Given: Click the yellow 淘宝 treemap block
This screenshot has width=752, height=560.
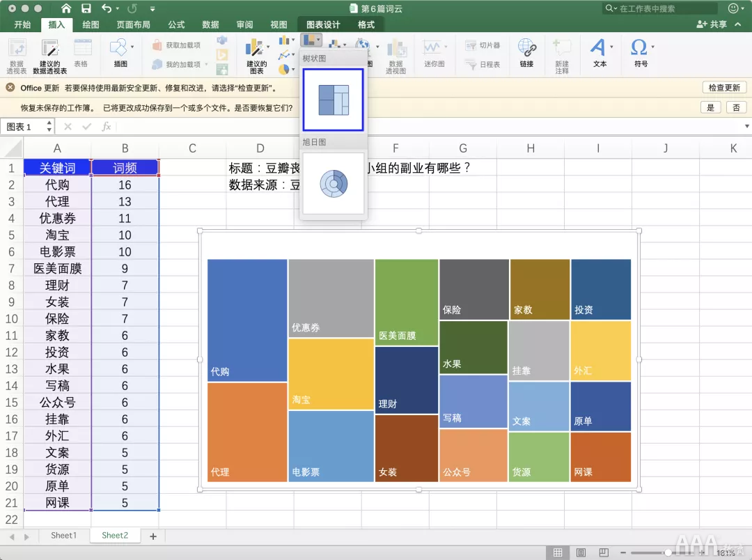Looking at the screenshot, I should 331,374.
